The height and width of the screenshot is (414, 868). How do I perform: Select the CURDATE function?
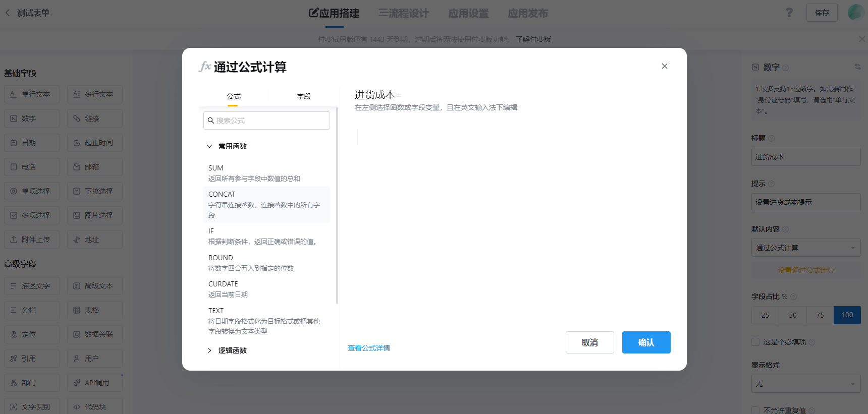(x=266, y=289)
